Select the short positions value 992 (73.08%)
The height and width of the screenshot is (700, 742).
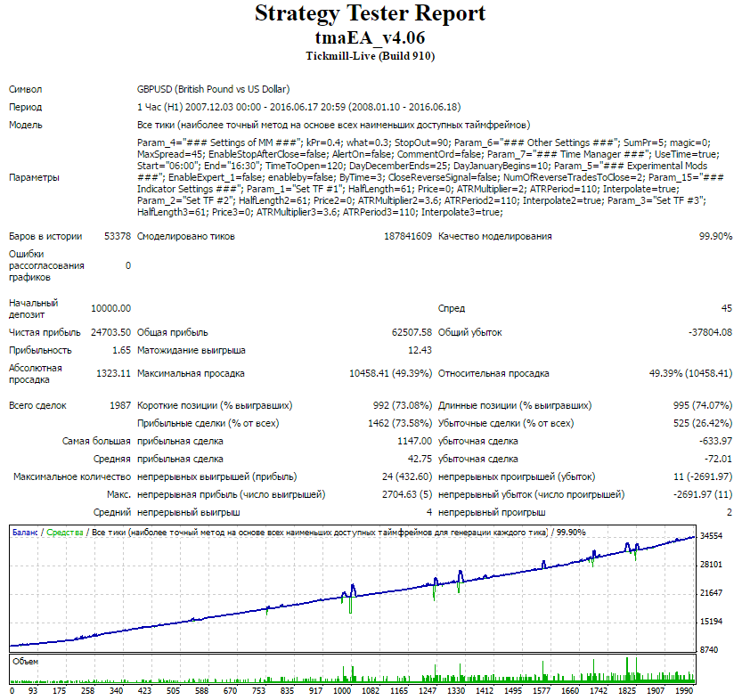pos(403,406)
